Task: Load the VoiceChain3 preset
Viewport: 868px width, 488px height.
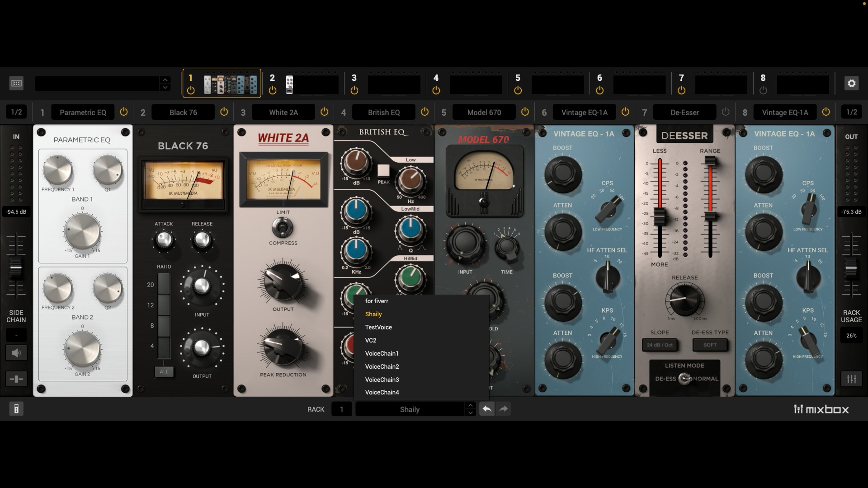Action: pos(421,380)
